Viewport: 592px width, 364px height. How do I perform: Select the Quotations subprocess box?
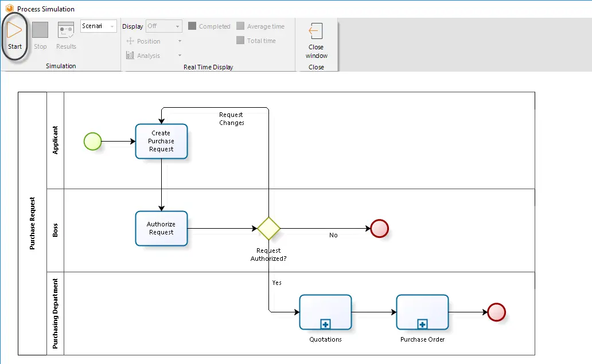[325, 312]
